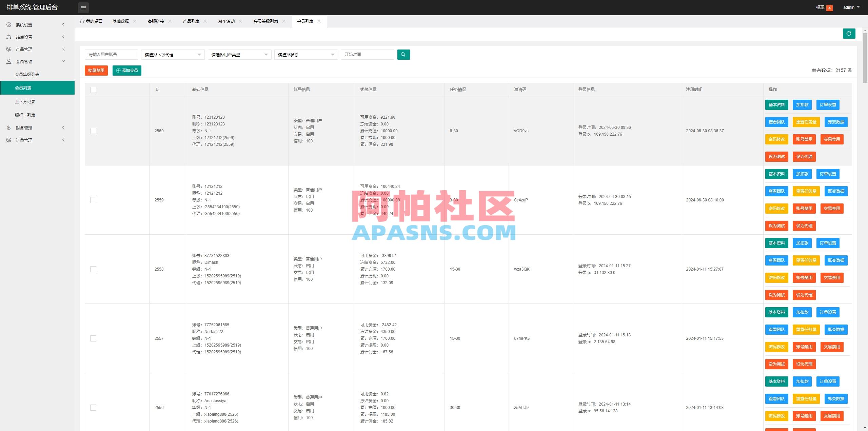Click the search magnifier icon
868x431 pixels.
point(403,54)
